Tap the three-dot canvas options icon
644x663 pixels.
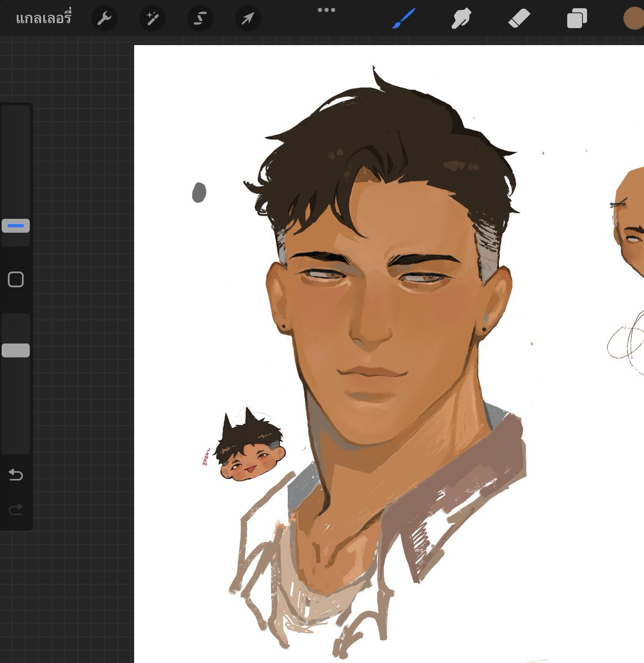327,9
